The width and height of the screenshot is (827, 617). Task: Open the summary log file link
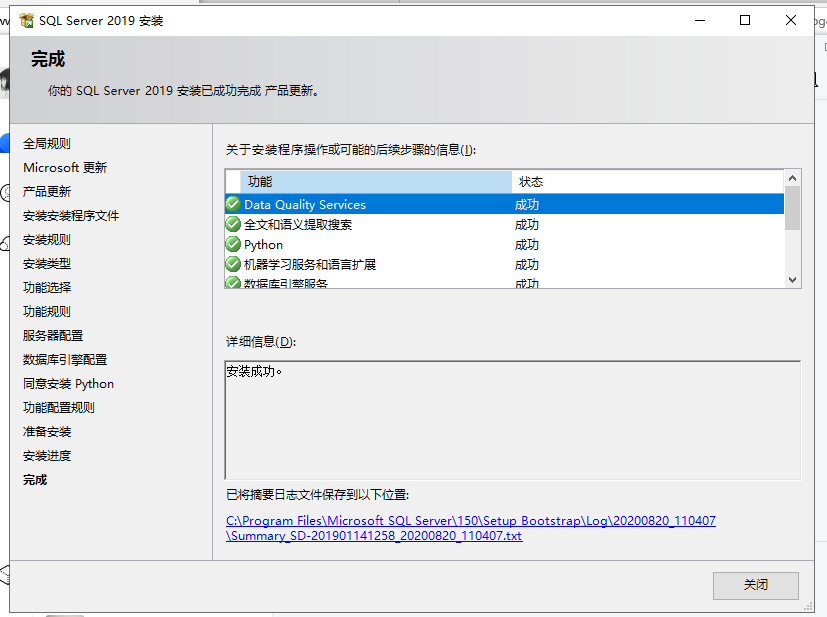tap(470, 528)
